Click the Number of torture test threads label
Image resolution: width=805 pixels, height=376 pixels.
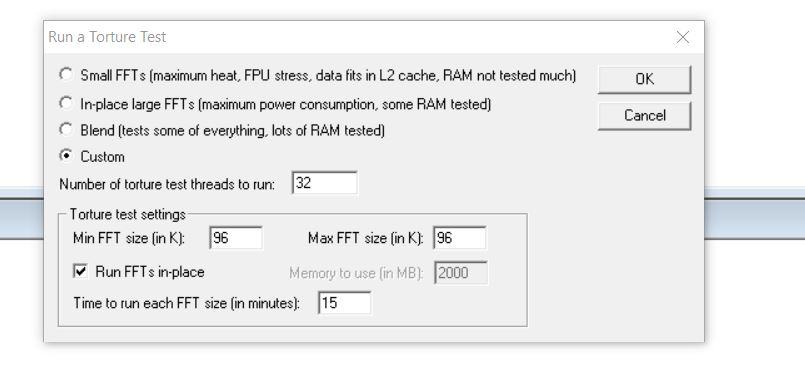tap(167, 184)
